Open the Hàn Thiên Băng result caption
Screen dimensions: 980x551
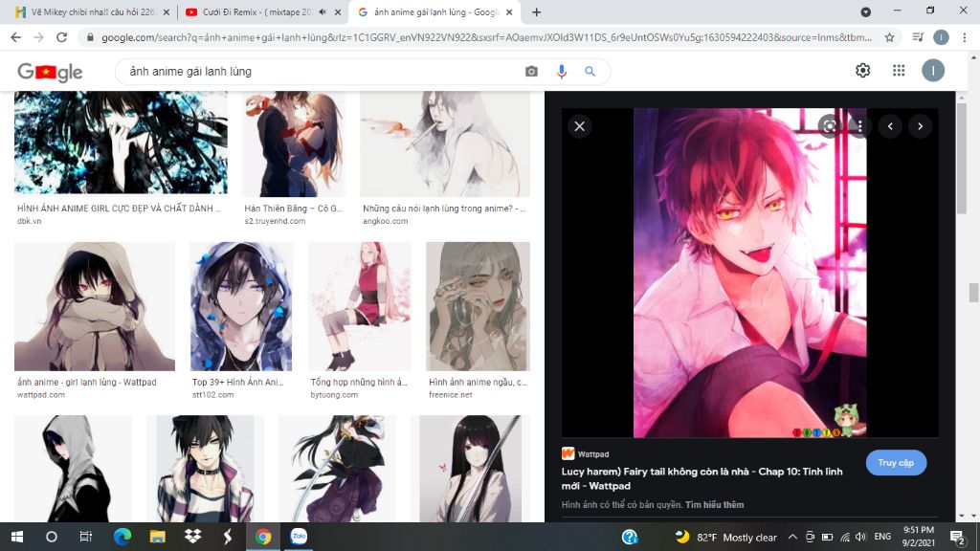coord(293,208)
